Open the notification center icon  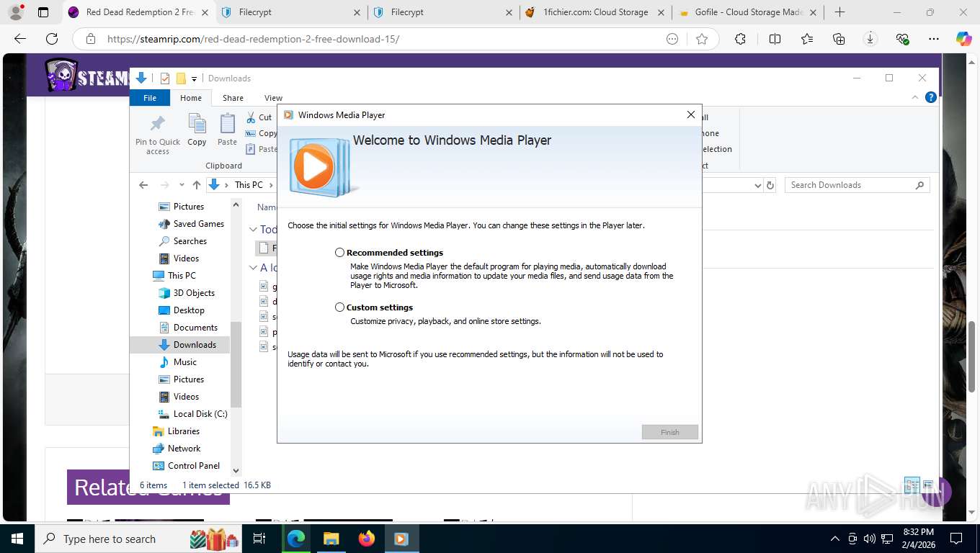pyautogui.click(x=956, y=539)
